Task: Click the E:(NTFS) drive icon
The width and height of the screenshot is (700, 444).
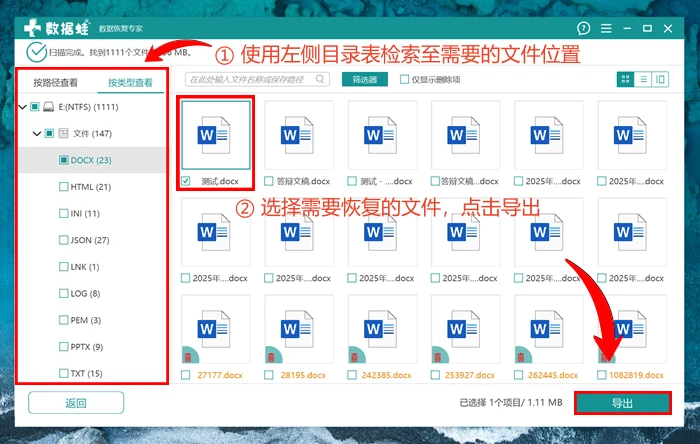Action: 50,106
